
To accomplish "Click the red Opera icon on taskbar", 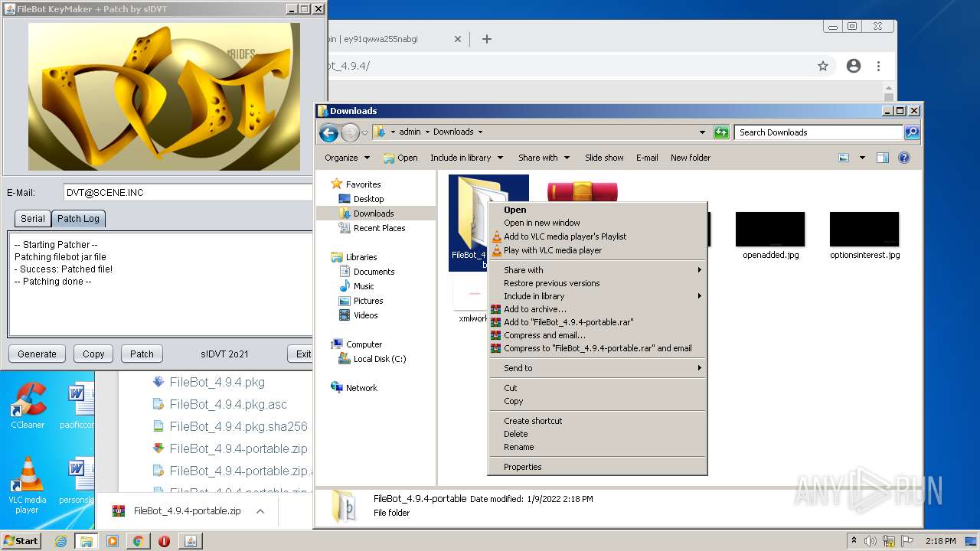I will 164,541.
